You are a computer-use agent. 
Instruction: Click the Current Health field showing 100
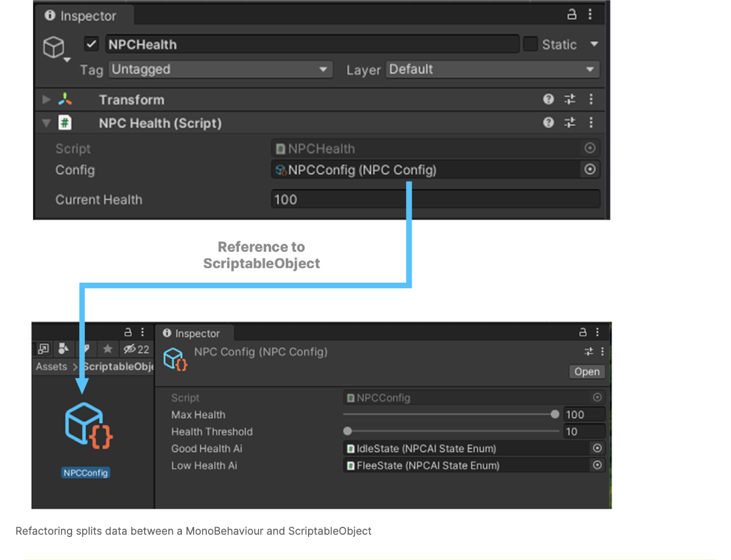(436, 199)
